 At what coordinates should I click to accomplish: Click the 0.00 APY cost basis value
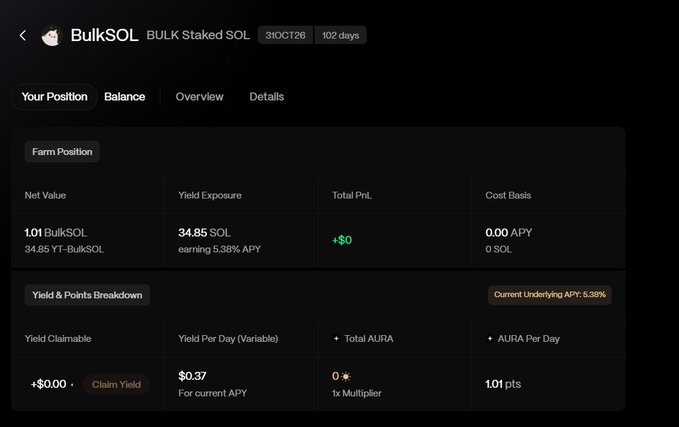point(509,233)
